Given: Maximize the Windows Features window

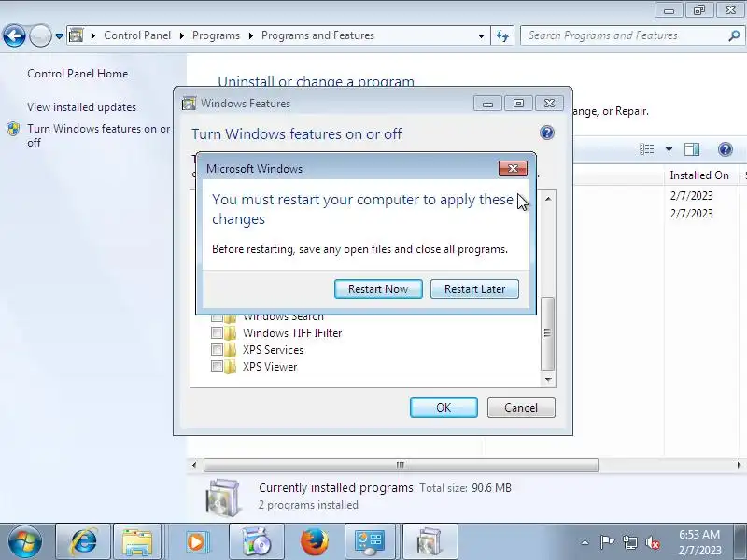Looking at the screenshot, I should (x=518, y=104).
